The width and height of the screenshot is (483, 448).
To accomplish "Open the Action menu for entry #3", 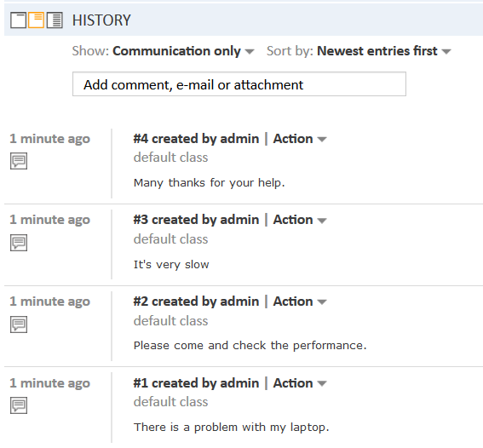I will coord(300,220).
